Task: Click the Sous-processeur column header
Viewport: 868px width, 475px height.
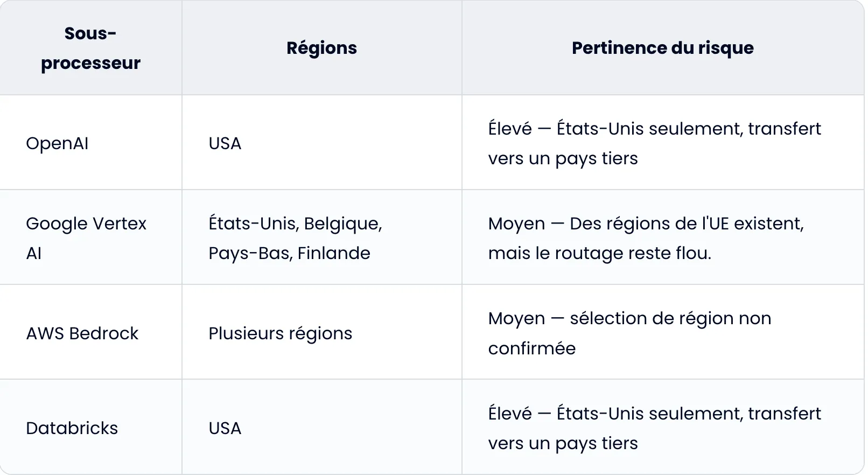Action: click(x=90, y=48)
